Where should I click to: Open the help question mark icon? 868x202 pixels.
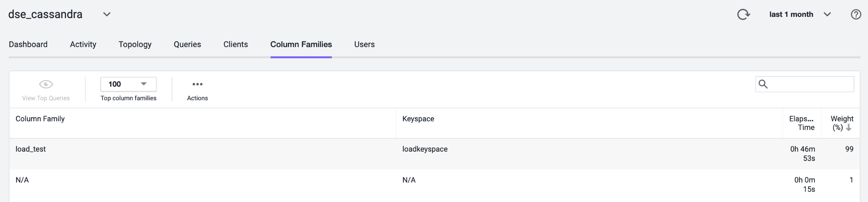[x=856, y=14]
